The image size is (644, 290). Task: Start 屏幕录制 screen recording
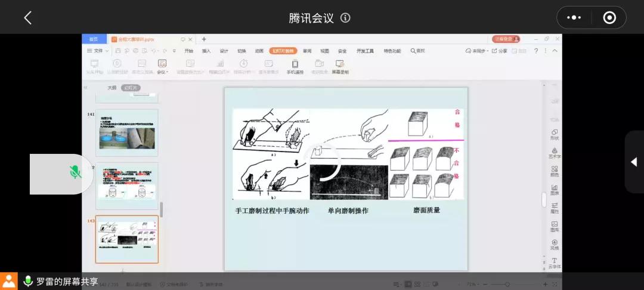click(340, 66)
